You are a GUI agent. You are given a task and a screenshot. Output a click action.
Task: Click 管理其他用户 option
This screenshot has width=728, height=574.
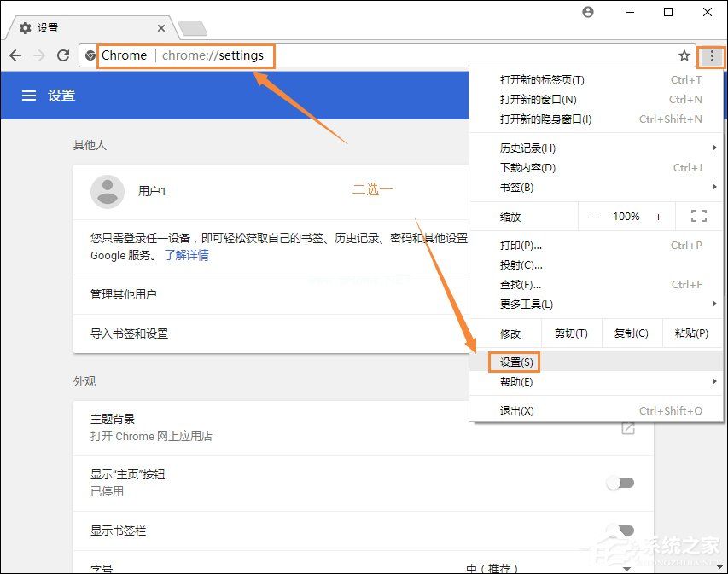click(124, 294)
